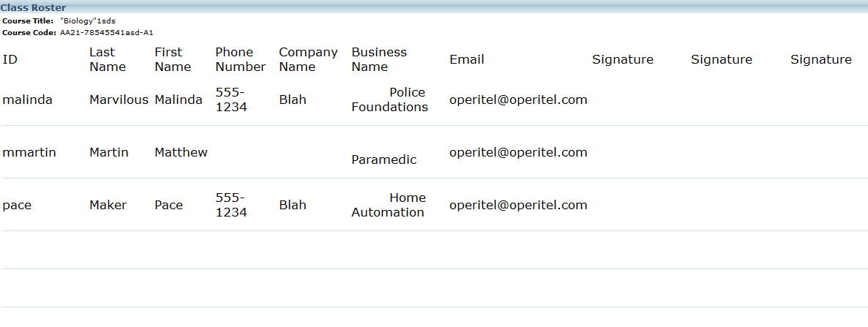Click the Business Name column header
868x327 pixels.
click(379, 59)
